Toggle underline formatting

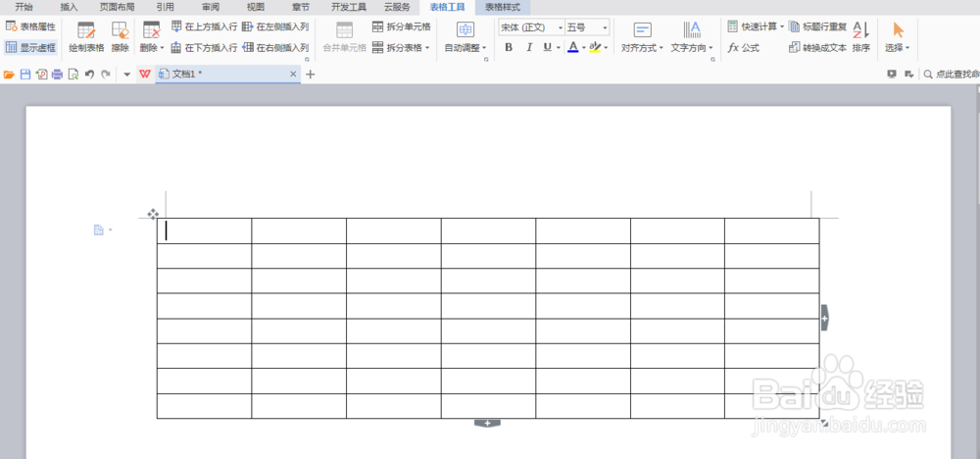[548, 47]
